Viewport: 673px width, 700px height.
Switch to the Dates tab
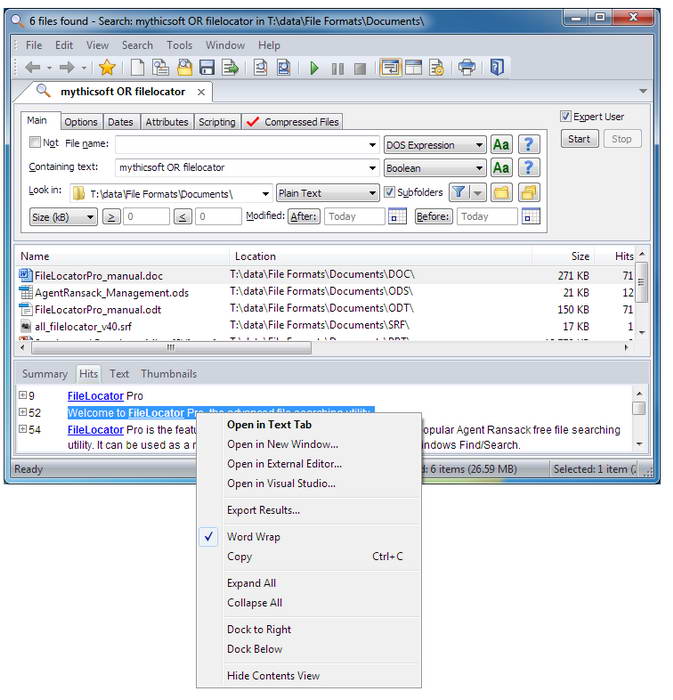coord(120,122)
